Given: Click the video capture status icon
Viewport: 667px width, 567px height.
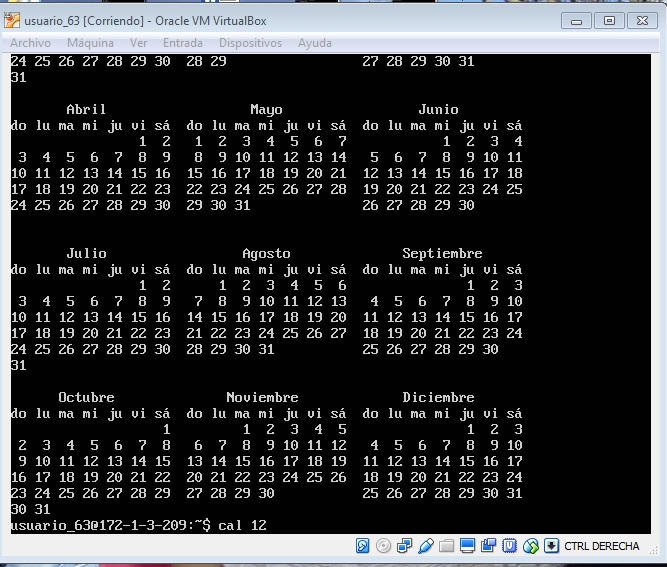Looking at the screenshot, I should 488,546.
